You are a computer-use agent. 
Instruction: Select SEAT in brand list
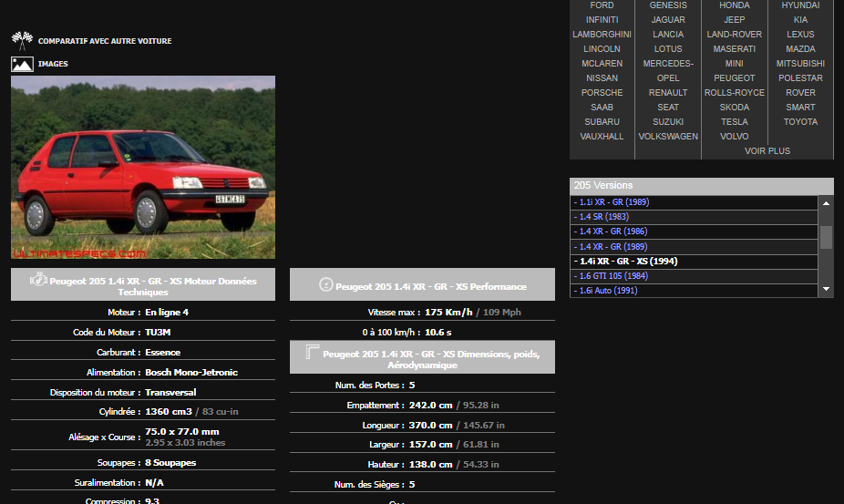click(668, 108)
